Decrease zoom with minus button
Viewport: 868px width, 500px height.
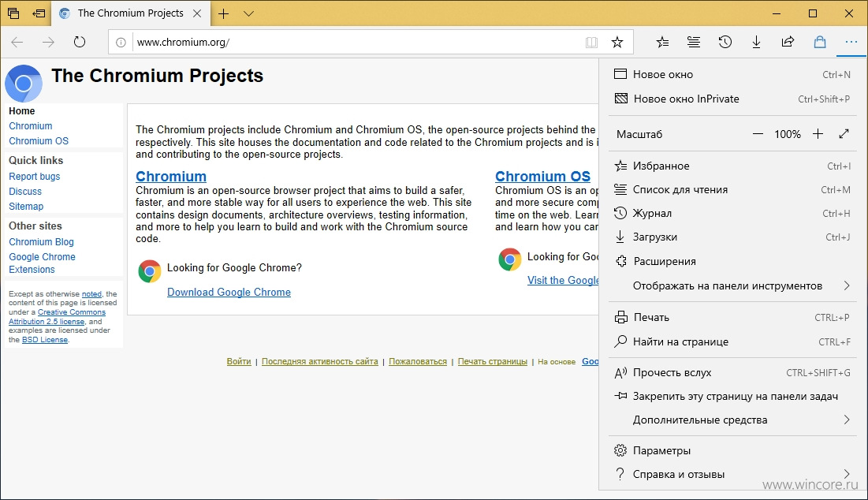point(758,134)
